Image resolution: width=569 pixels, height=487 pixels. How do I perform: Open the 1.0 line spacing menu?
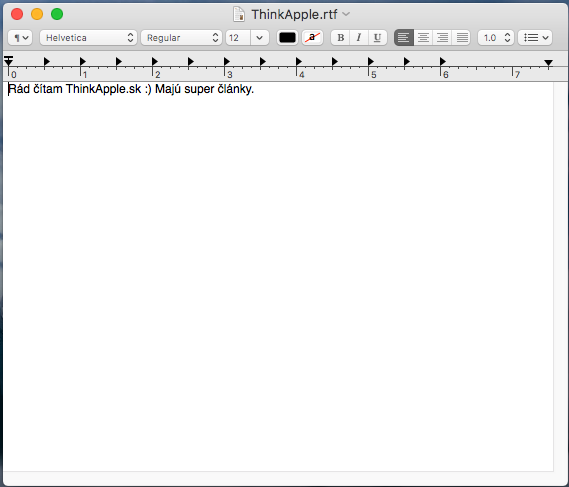pos(496,38)
